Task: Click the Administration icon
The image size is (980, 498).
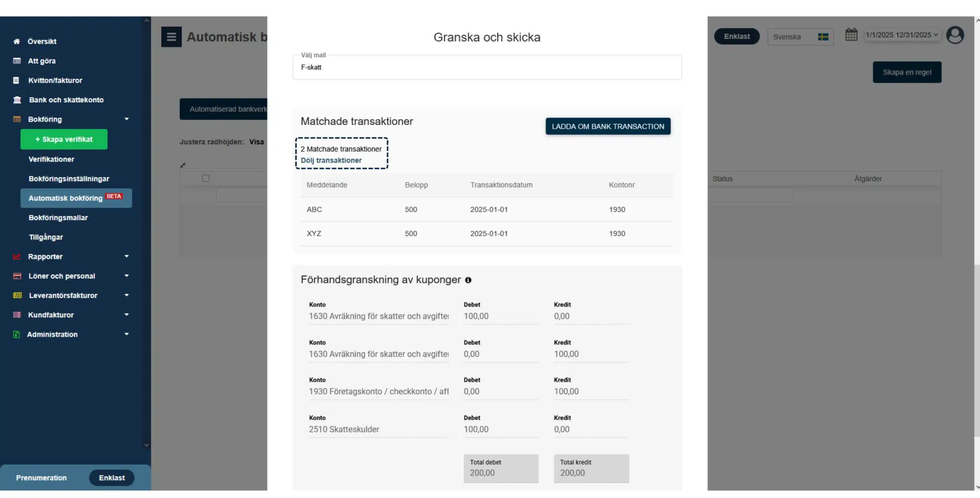Action: (16, 334)
